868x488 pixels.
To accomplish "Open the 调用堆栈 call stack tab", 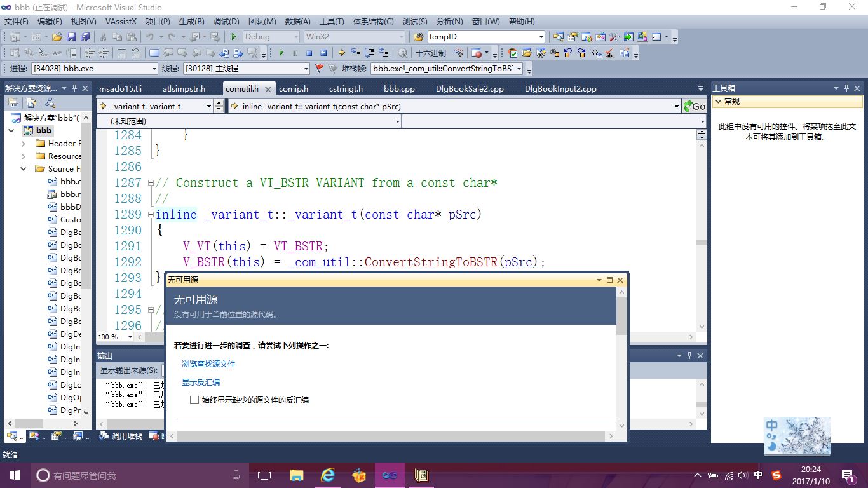I will tap(121, 436).
